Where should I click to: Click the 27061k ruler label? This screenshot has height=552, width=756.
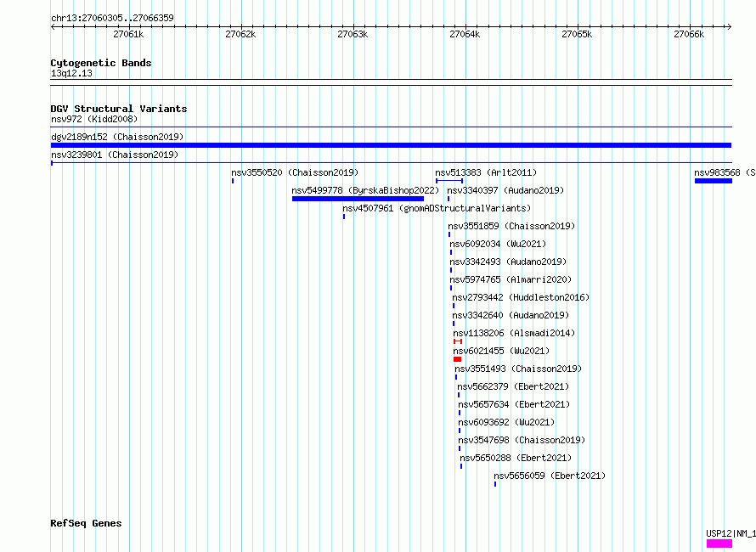(129, 34)
